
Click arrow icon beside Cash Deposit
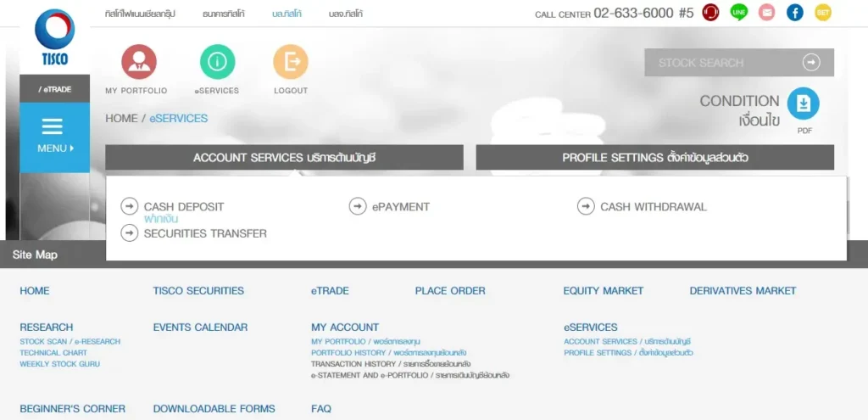pos(129,207)
